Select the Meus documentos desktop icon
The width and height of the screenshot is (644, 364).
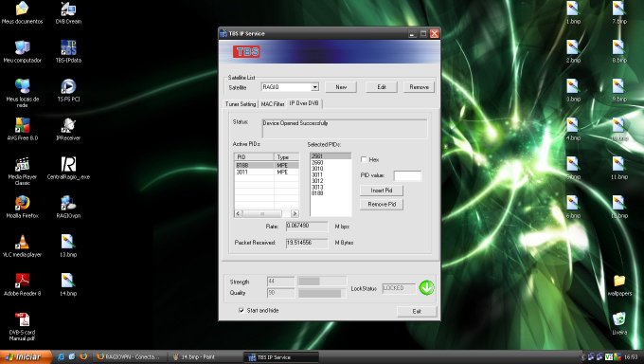point(22,12)
